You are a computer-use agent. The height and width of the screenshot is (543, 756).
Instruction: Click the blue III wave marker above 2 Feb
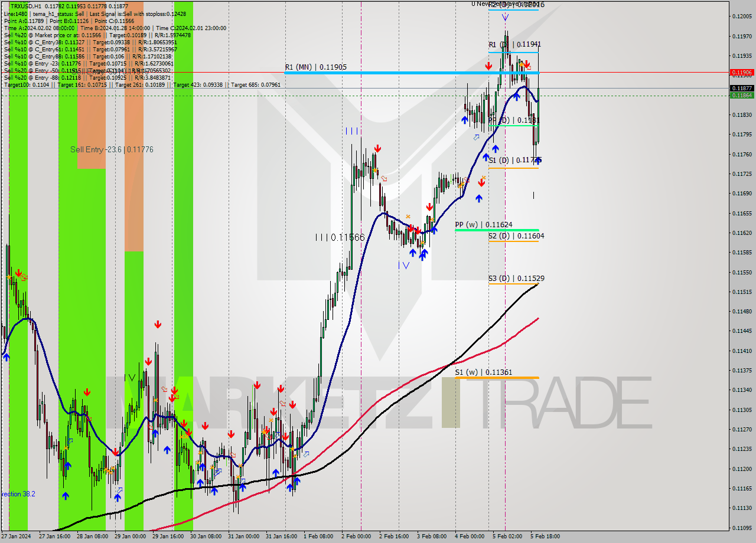[x=352, y=131]
